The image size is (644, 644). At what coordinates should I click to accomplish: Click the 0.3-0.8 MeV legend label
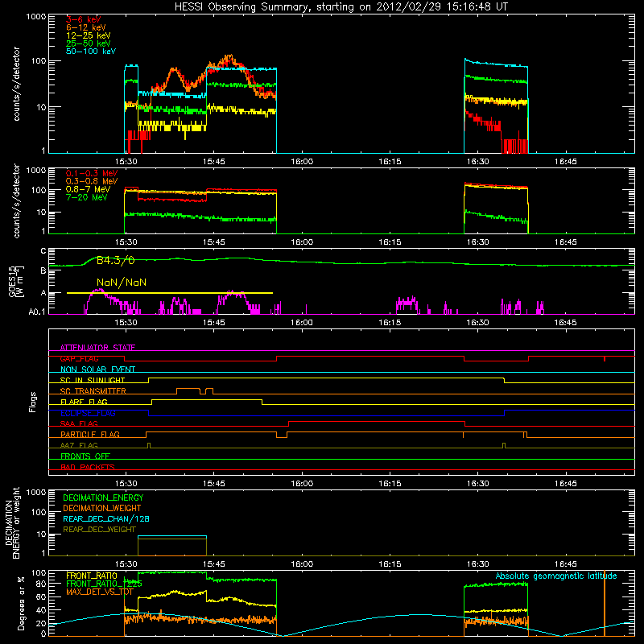coord(92,181)
